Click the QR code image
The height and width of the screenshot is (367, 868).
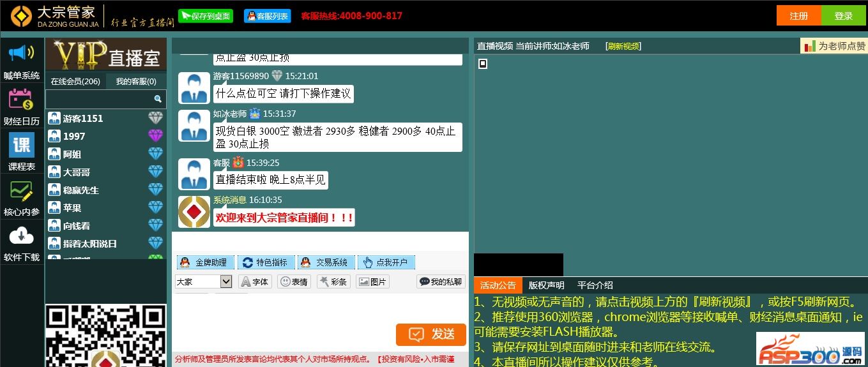coord(106,336)
